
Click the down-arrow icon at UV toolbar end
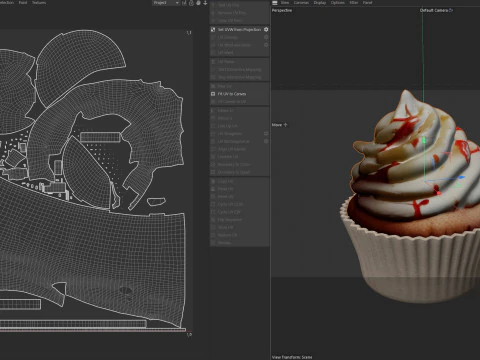click(x=205, y=3)
